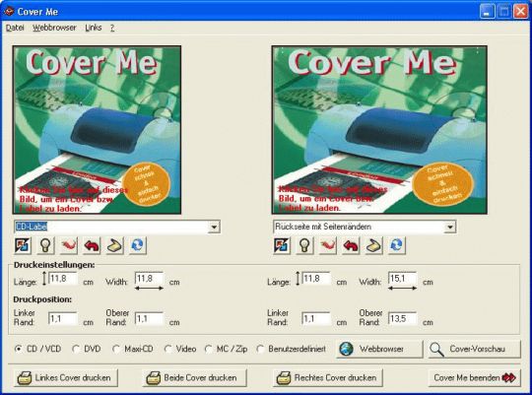This screenshot has width=532, height=395.
Task: Click the red undo arrow under left cover
Action: pos(92,245)
